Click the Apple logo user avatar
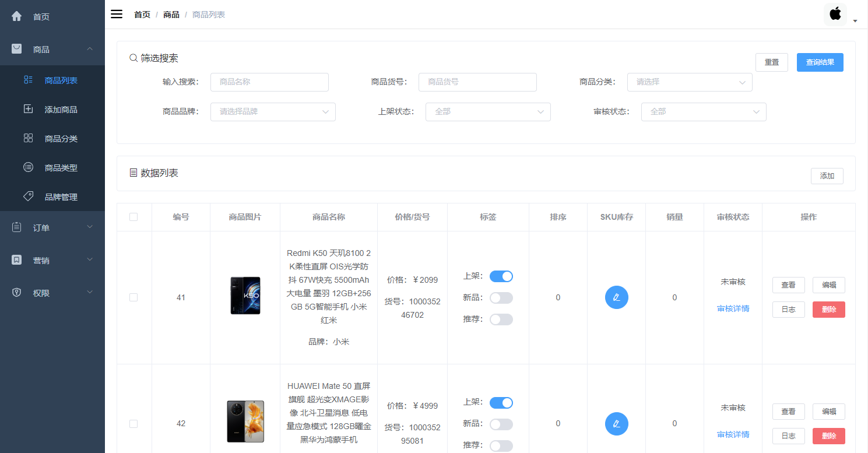Screen dimensions: 868x453 835,14
